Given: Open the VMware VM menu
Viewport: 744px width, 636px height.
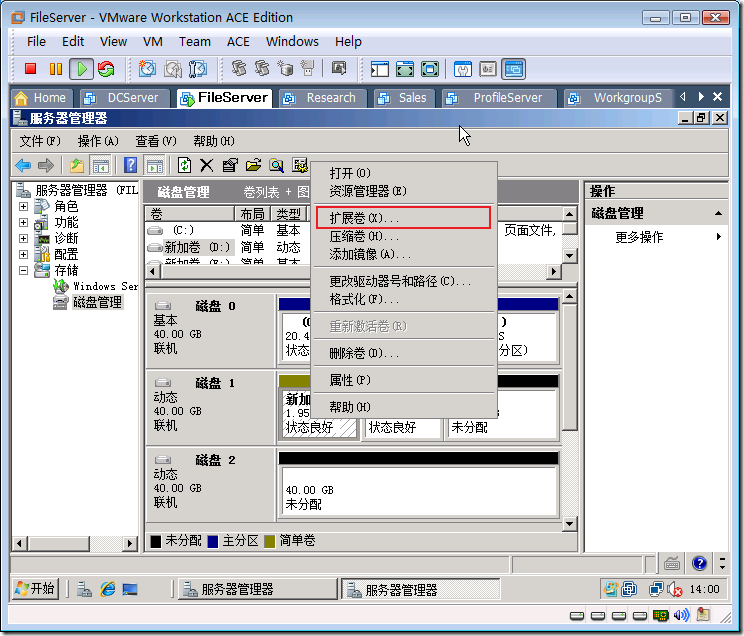Looking at the screenshot, I should click(153, 42).
